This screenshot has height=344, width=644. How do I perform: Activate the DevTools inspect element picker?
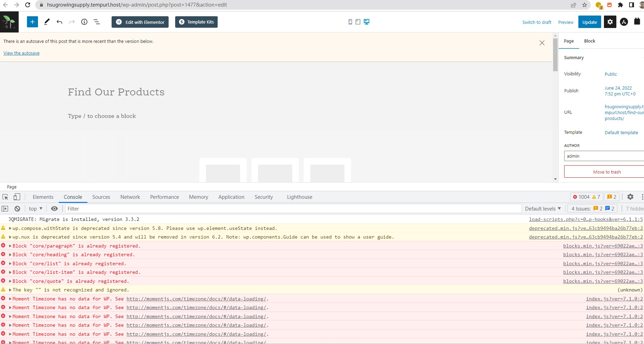(x=5, y=197)
